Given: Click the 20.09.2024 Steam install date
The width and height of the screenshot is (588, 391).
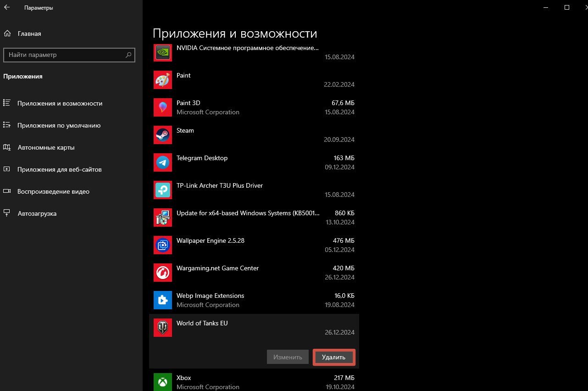Looking at the screenshot, I should pos(339,140).
